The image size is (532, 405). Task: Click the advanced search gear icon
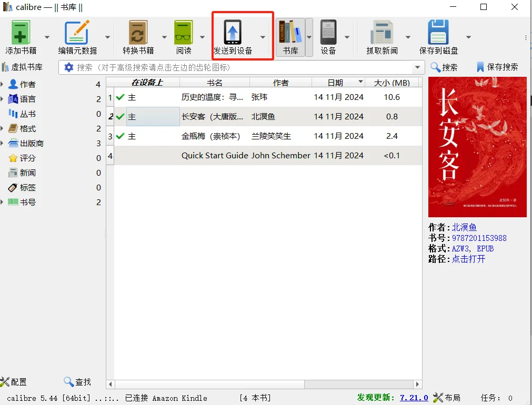[69, 67]
